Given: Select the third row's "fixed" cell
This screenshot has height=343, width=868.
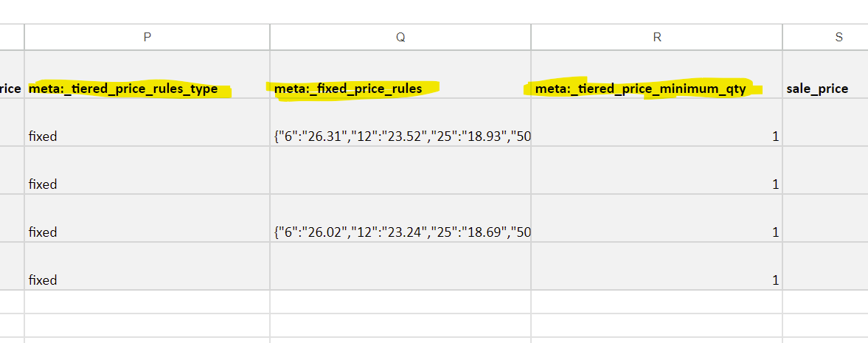Looking at the screenshot, I should tap(147, 218).
